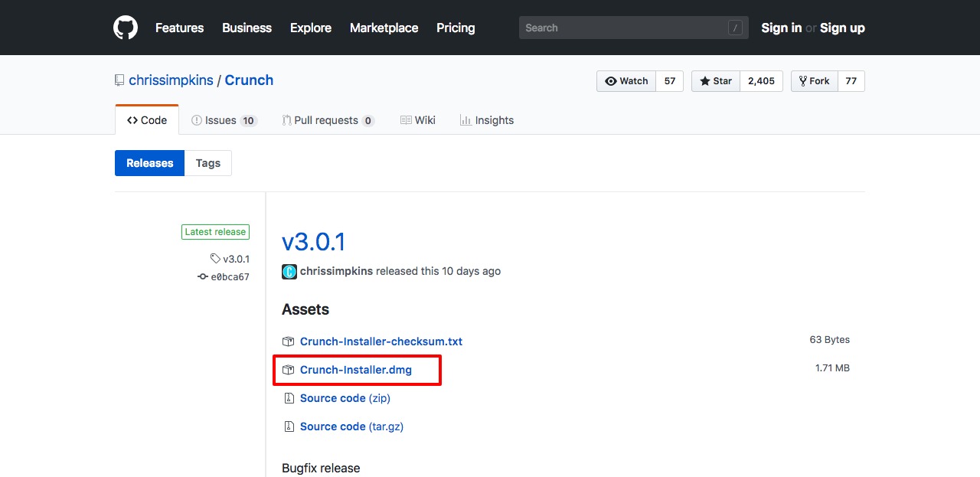980x477 pixels.
Task: Click the repository book icon beside chrissimpkins
Action: [x=119, y=80]
